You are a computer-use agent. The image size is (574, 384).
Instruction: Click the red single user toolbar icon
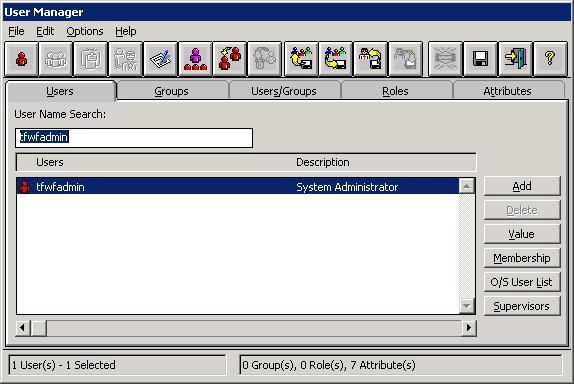point(21,59)
